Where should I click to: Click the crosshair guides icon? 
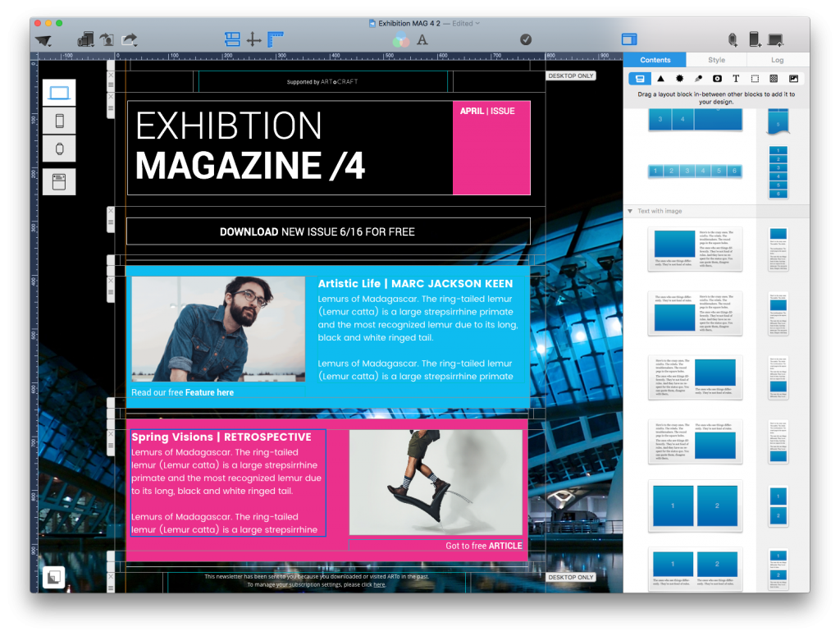(253, 39)
